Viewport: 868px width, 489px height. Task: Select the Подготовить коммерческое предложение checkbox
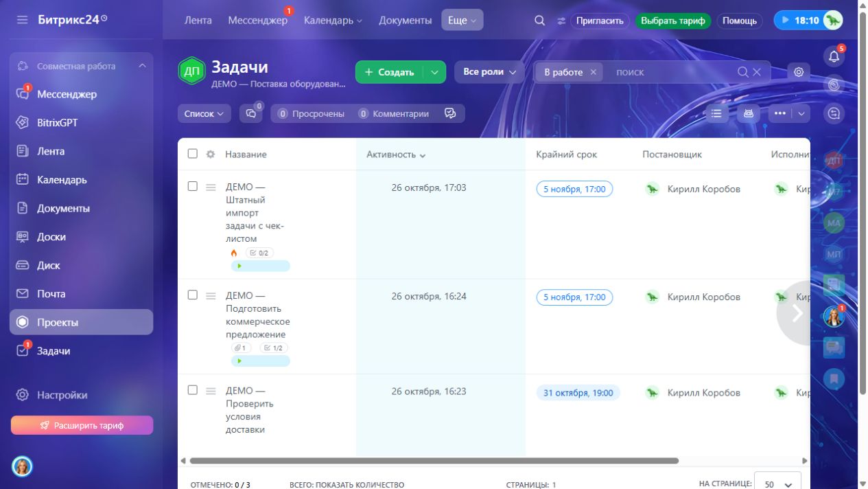coord(193,295)
